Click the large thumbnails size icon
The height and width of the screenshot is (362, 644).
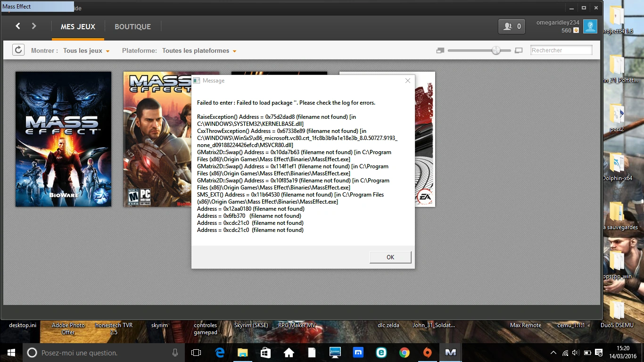(x=519, y=50)
